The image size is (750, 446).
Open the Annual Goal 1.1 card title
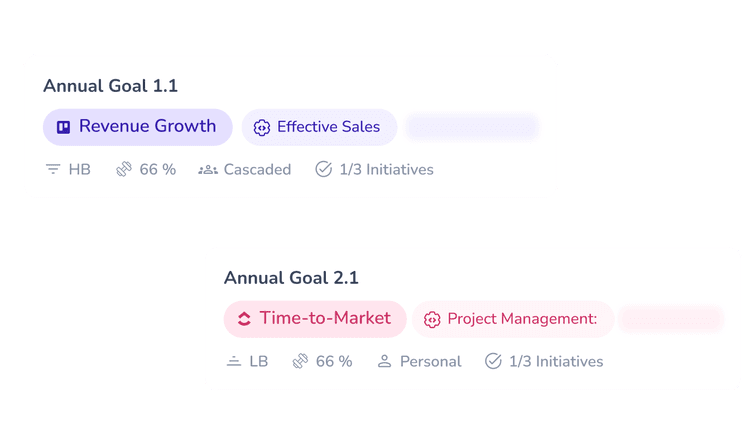point(110,86)
